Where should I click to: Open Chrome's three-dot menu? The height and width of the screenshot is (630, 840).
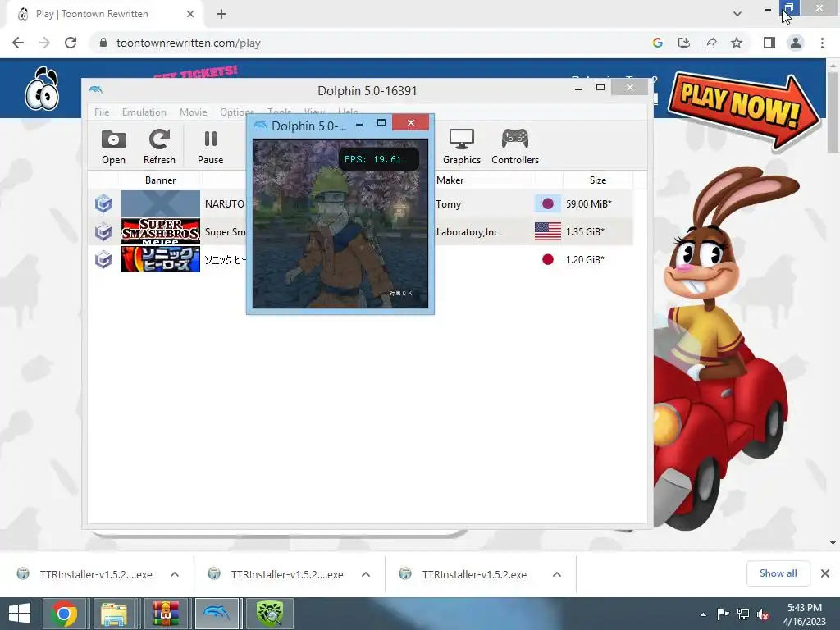click(x=822, y=43)
